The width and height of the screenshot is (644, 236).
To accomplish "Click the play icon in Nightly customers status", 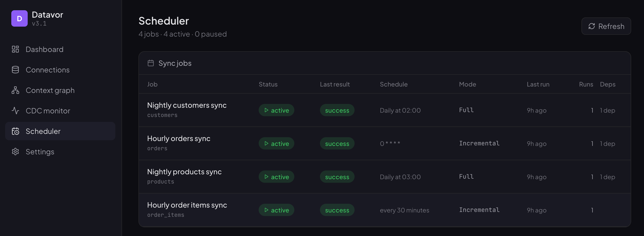I will pos(266,110).
